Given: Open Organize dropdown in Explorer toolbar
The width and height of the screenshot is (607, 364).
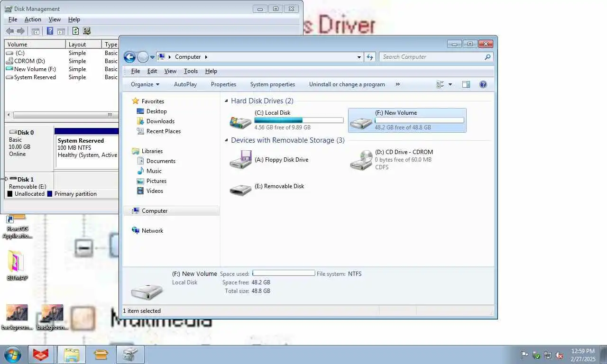Looking at the screenshot, I should pos(145,84).
